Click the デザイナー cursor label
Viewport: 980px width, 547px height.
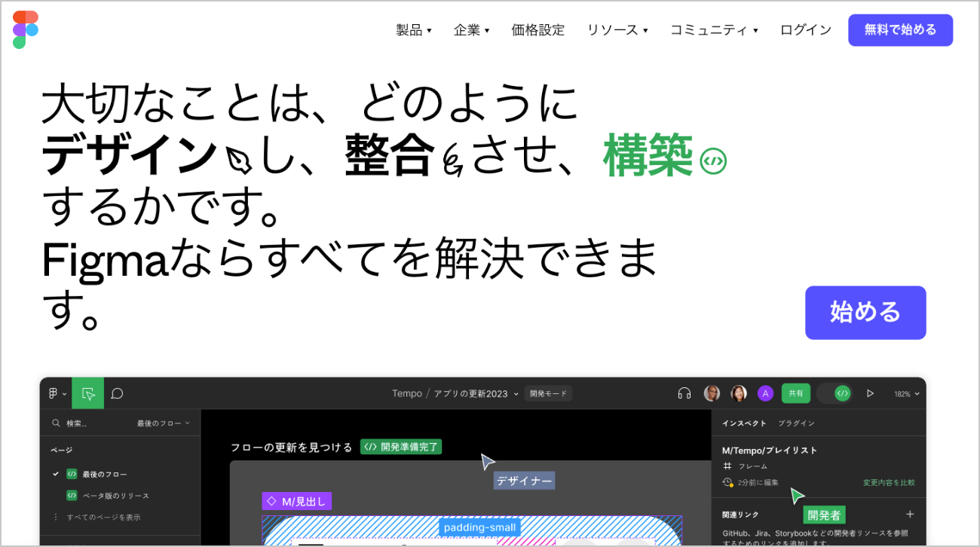[x=524, y=481]
